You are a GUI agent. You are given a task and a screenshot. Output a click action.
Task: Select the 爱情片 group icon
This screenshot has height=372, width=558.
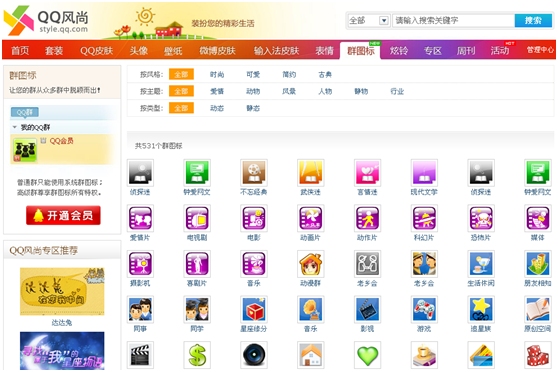pos(140,218)
